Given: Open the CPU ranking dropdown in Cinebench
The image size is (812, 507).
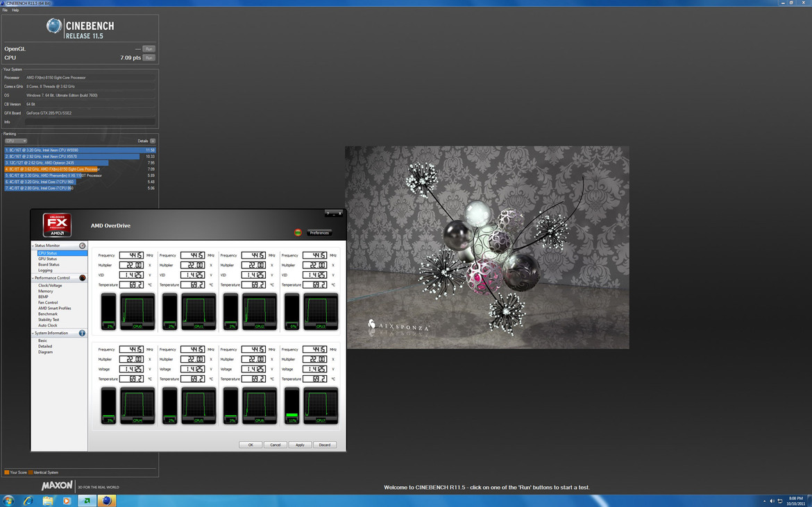Looking at the screenshot, I should point(15,141).
